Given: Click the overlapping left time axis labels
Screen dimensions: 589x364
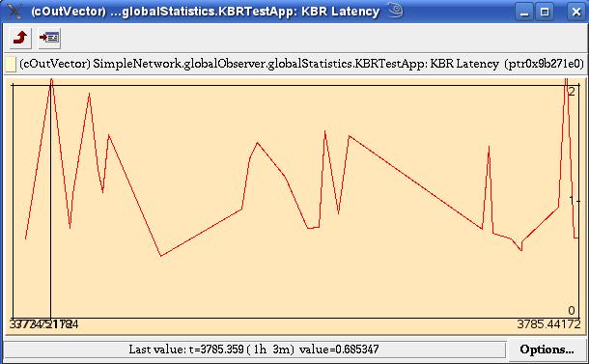Looking at the screenshot, I should pyautogui.click(x=44, y=324).
